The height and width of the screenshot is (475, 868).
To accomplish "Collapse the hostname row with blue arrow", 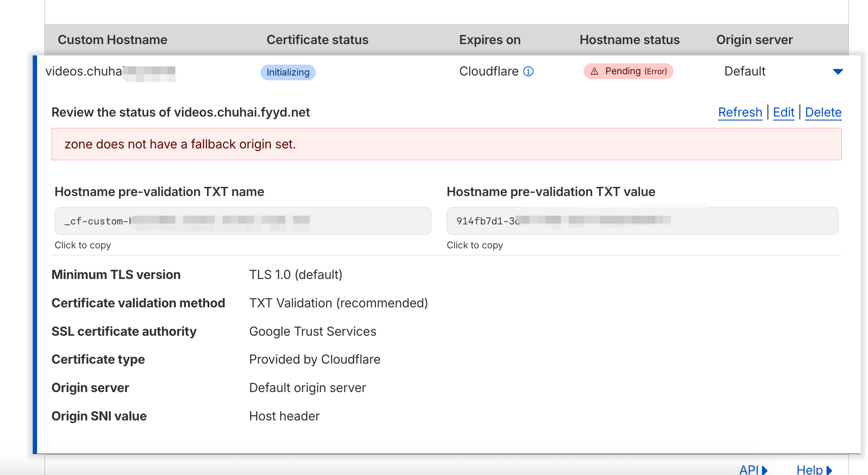I will coord(837,72).
